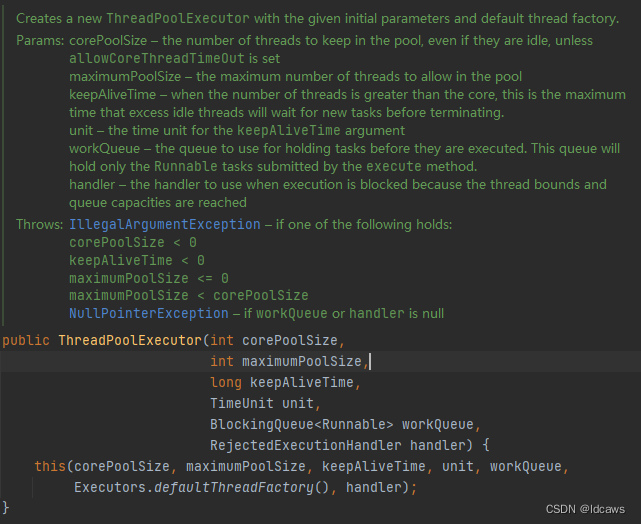This screenshot has width=641, height=524.
Task: Click 'queue capacities are reached' doc line
Action: click(158, 202)
